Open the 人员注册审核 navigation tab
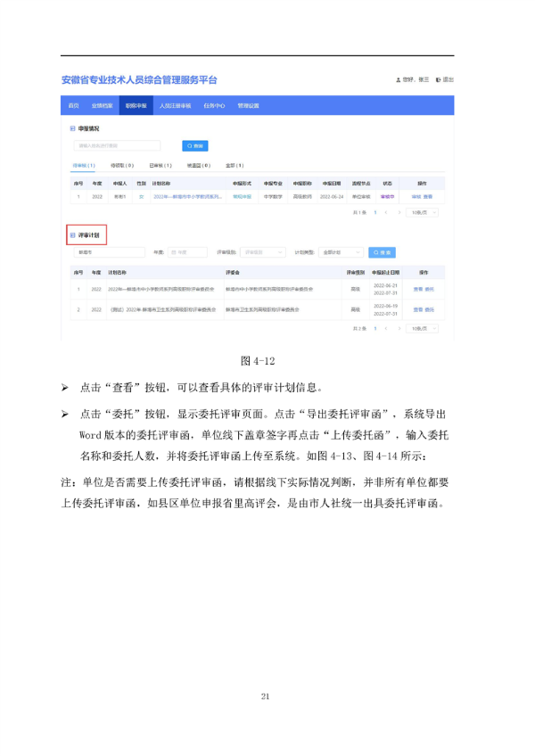This screenshot has height=756, width=535. click(174, 105)
